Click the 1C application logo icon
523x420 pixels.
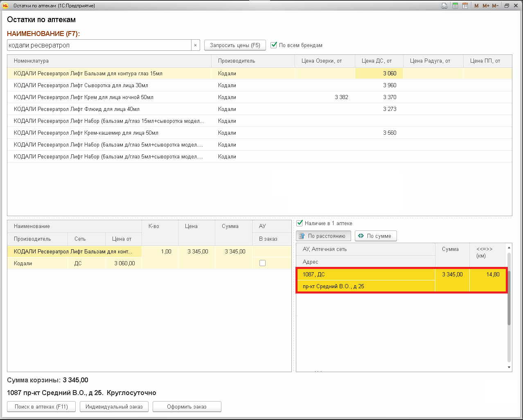5,6
